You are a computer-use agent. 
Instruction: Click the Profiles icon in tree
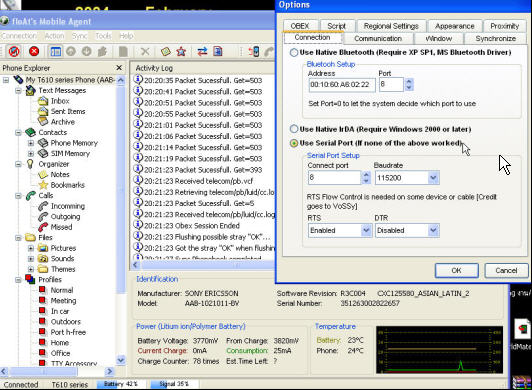coord(31,279)
